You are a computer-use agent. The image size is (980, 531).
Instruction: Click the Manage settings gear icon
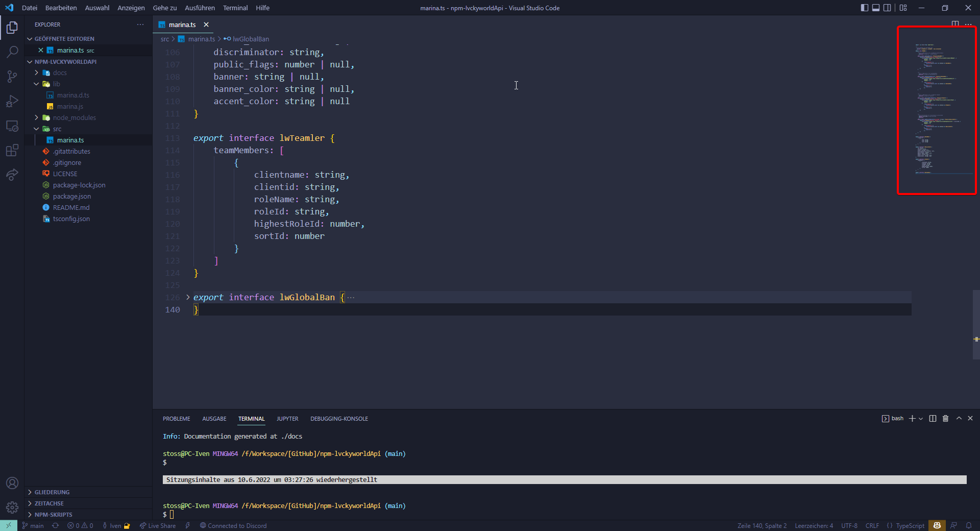(12, 508)
